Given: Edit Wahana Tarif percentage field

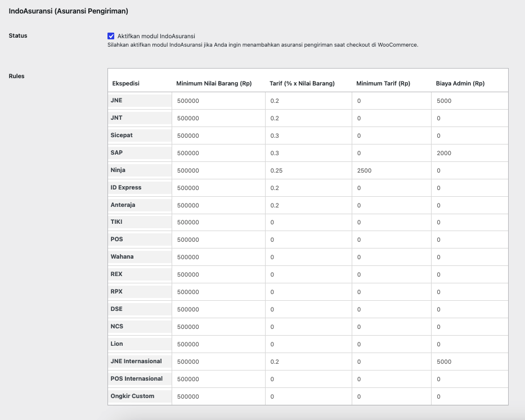Looking at the screenshot, I should pos(309,257).
